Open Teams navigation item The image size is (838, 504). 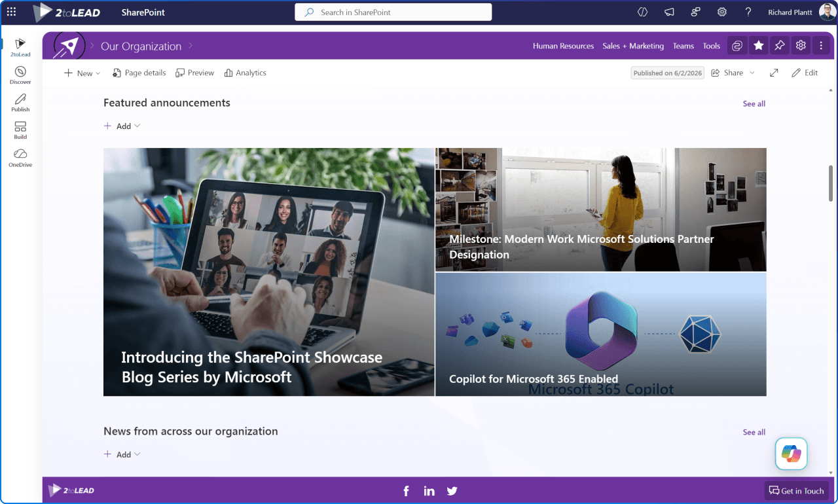(683, 46)
